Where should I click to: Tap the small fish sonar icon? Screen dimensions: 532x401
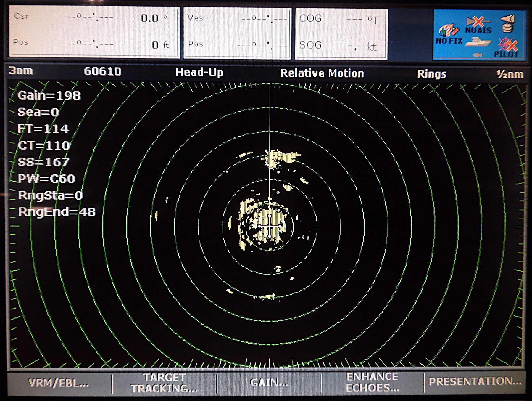point(478,54)
